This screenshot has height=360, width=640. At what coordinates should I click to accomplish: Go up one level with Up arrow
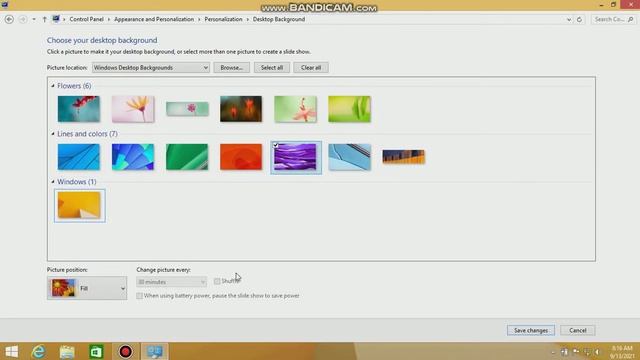(x=44, y=19)
